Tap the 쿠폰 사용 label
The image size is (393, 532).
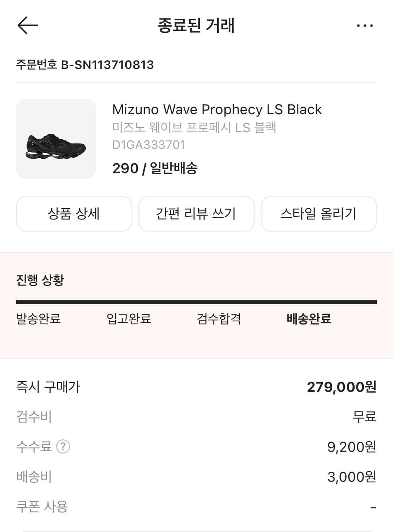(x=42, y=506)
